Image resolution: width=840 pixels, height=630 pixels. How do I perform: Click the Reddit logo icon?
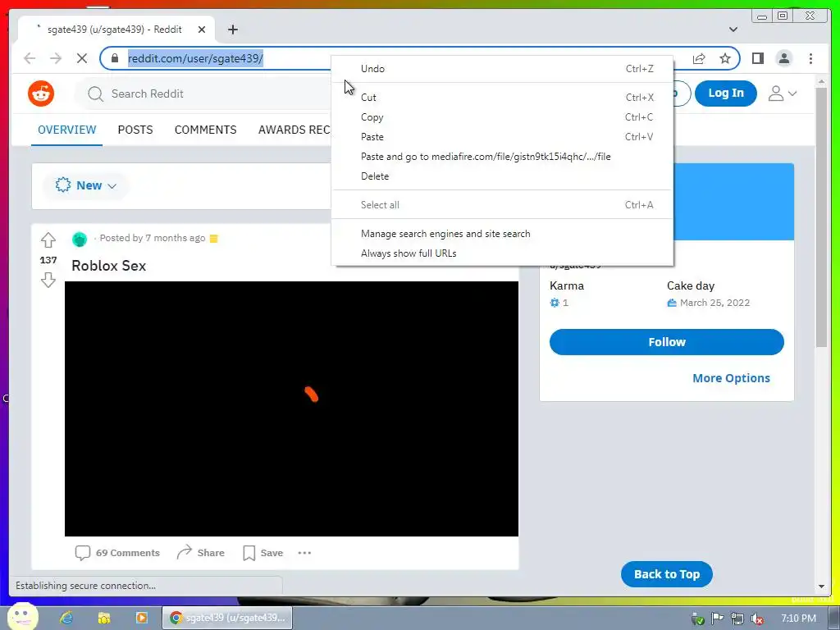(41, 94)
